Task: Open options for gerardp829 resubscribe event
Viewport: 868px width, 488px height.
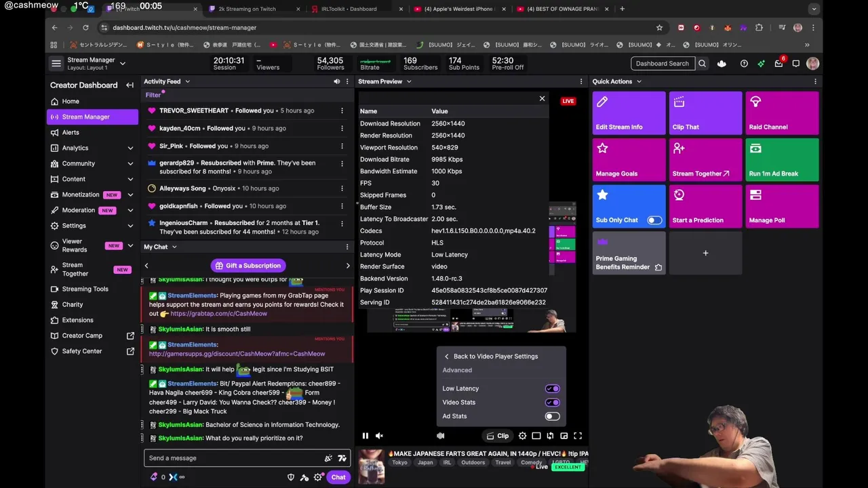Action: (342, 163)
